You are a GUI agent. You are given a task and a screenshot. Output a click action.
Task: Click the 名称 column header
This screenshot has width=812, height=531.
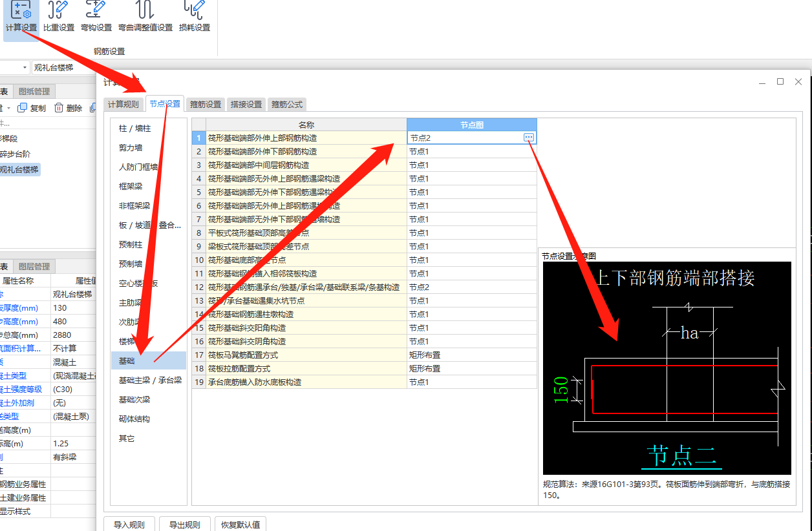click(306, 125)
